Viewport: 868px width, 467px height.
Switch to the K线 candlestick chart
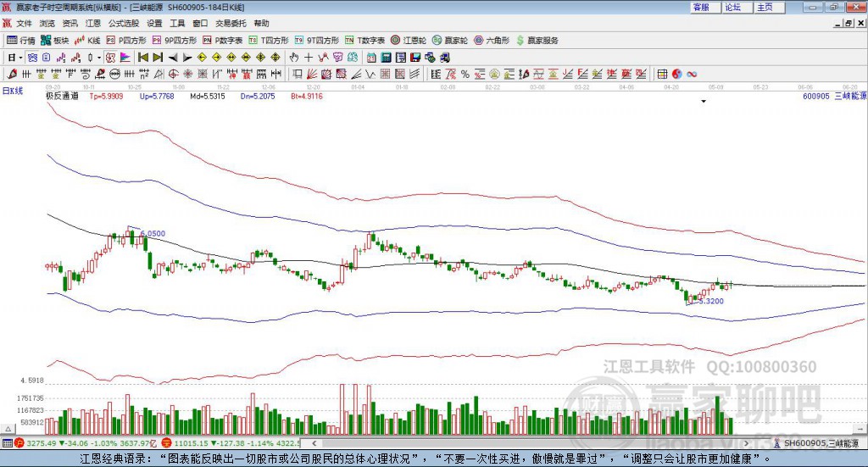pyautogui.click(x=90, y=40)
